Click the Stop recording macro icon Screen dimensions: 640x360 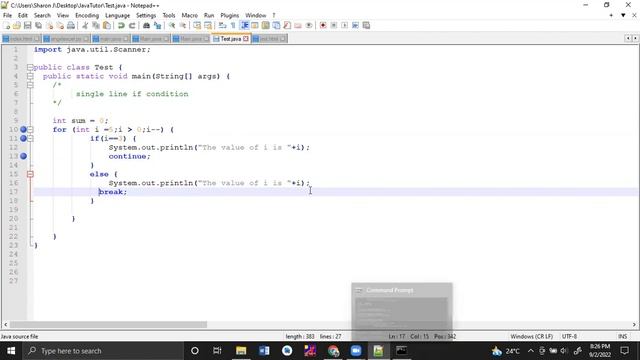[333, 25]
